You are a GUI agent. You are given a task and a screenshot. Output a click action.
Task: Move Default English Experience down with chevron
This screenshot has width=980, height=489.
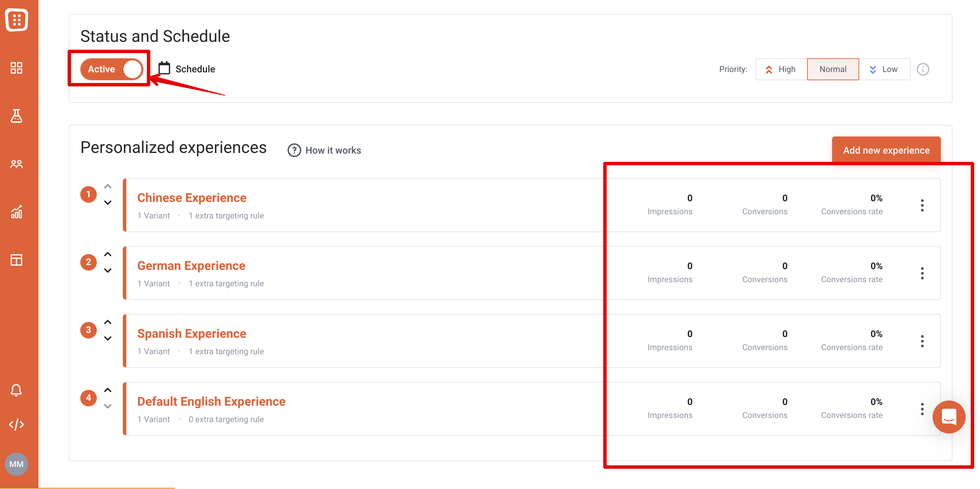108,406
